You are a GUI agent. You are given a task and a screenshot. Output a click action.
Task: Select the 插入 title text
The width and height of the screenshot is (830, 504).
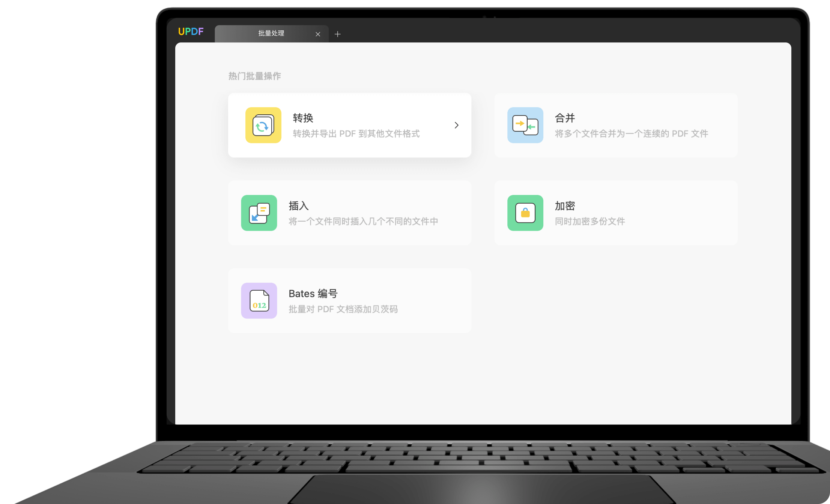(299, 206)
